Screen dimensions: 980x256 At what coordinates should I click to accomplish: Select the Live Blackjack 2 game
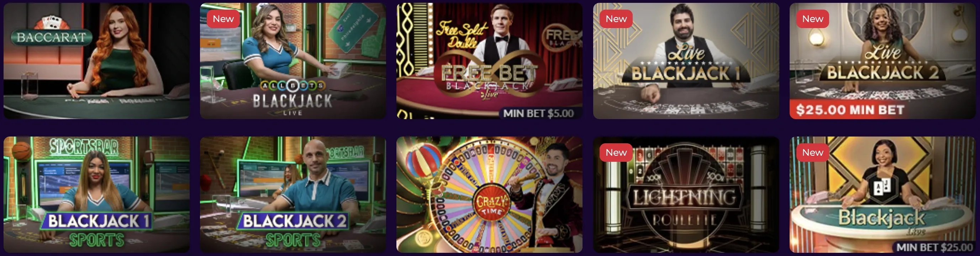point(882,61)
